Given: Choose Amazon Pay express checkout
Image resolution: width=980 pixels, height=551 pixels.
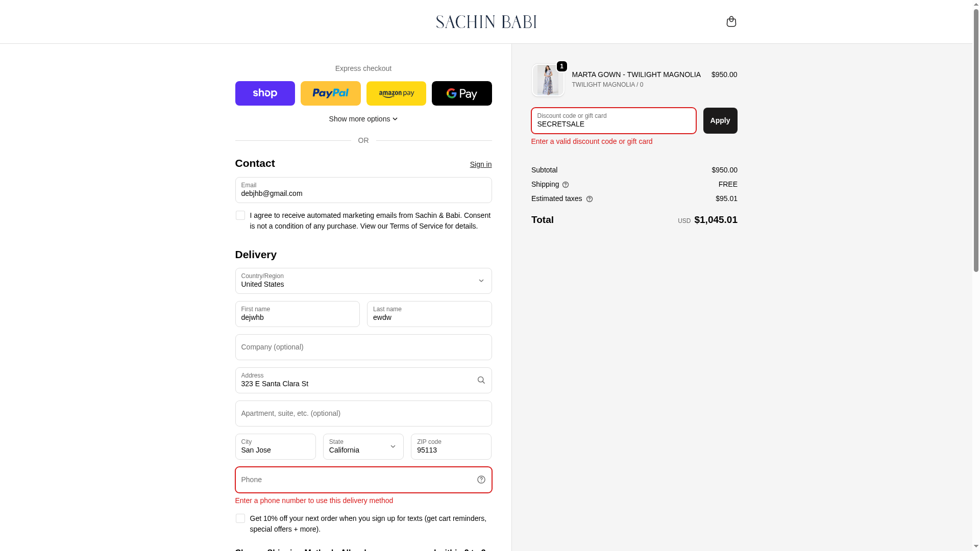Looking at the screenshot, I should pos(396,93).
